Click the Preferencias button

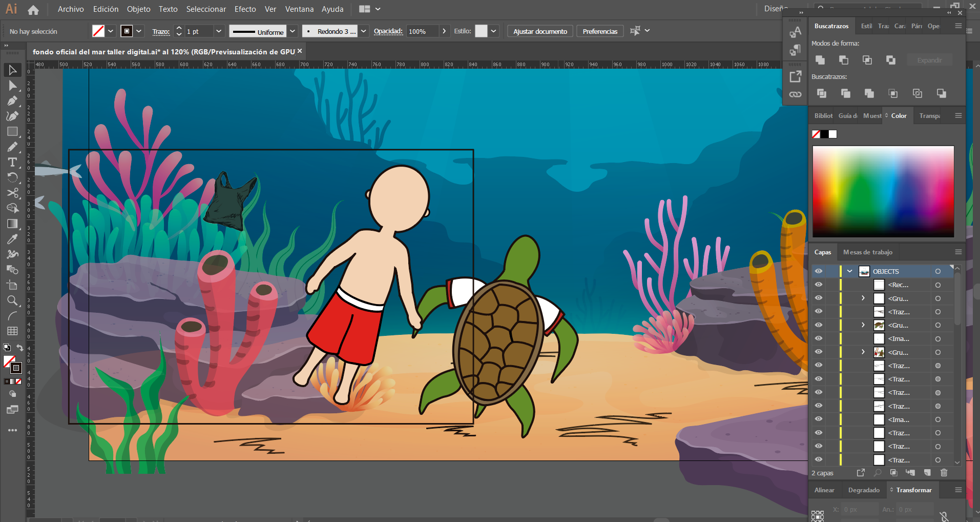600,31
